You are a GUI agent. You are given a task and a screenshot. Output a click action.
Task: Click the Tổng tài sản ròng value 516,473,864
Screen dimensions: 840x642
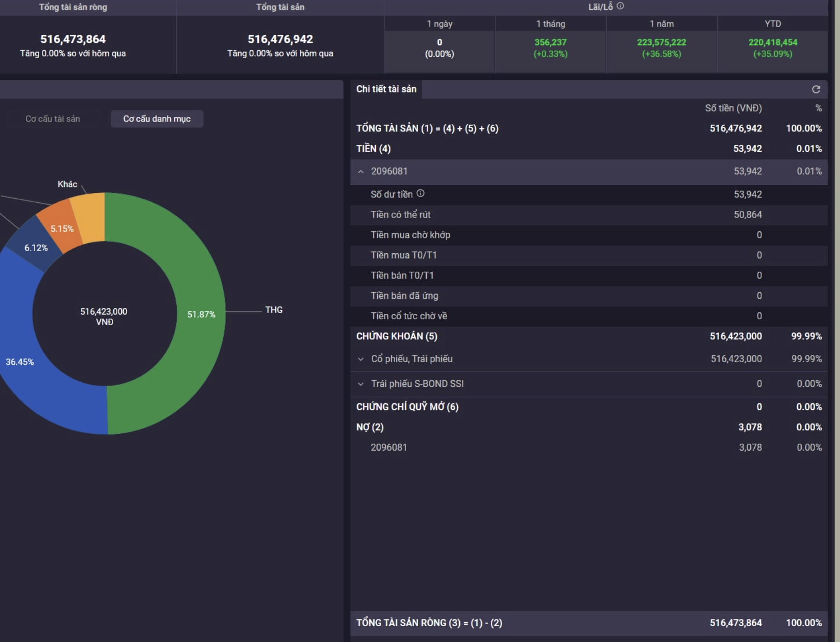click(x=73, y=39)
